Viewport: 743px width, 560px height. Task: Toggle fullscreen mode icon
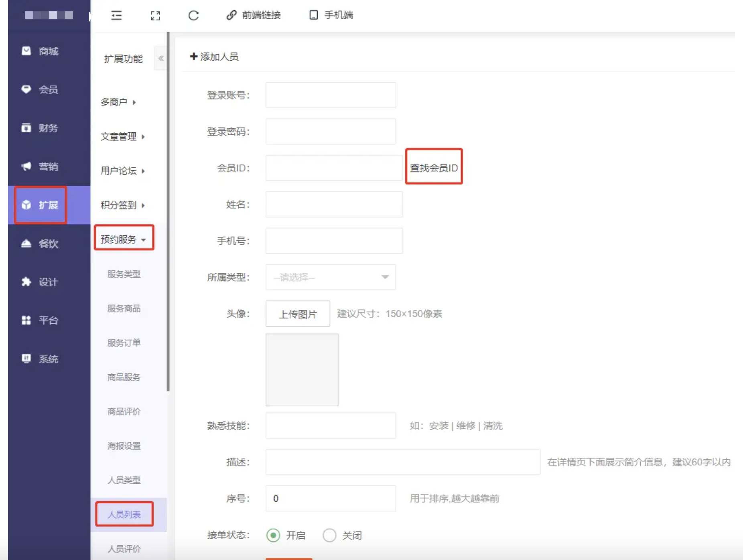pos(155,16)
